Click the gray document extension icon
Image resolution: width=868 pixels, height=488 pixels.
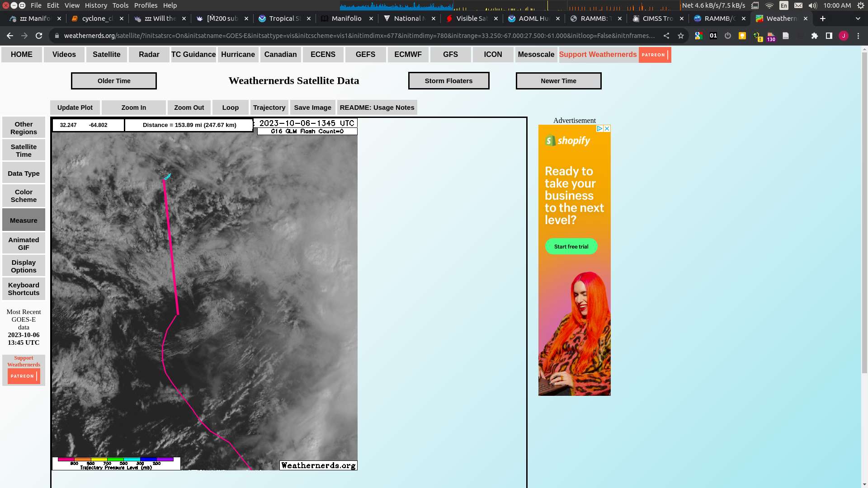[x=786, y=36]
